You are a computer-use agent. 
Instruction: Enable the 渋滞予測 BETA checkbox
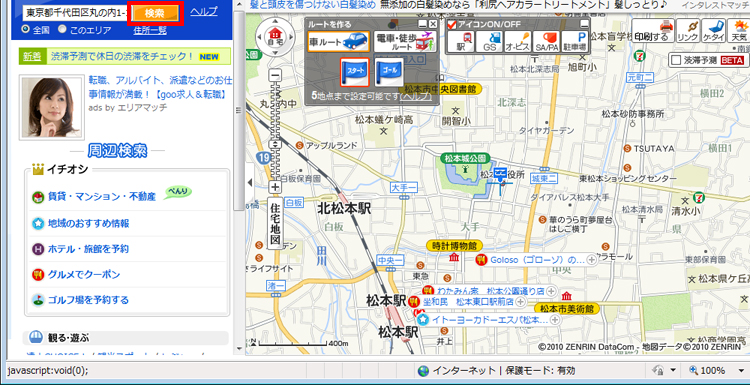coord(676,60)
